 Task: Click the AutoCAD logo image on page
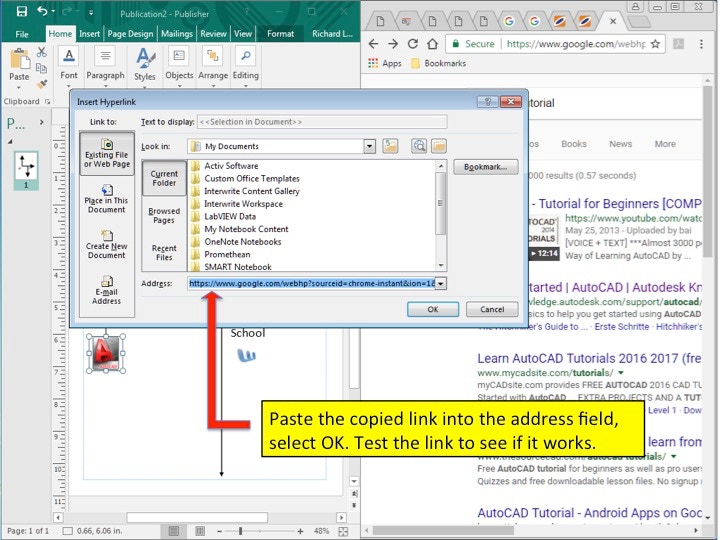[106, 353]
